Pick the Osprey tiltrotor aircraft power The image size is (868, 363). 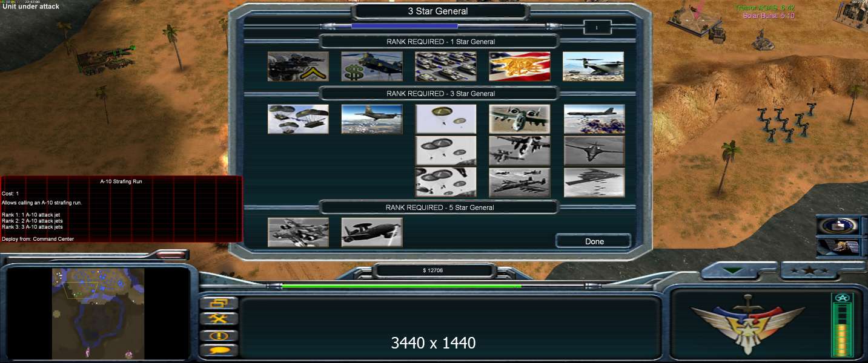(x=594, y=67)
